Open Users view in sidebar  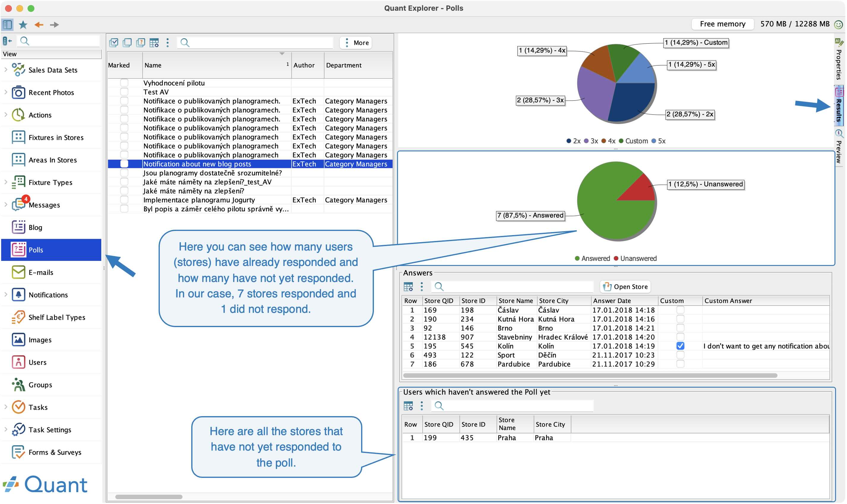(51, 362)
